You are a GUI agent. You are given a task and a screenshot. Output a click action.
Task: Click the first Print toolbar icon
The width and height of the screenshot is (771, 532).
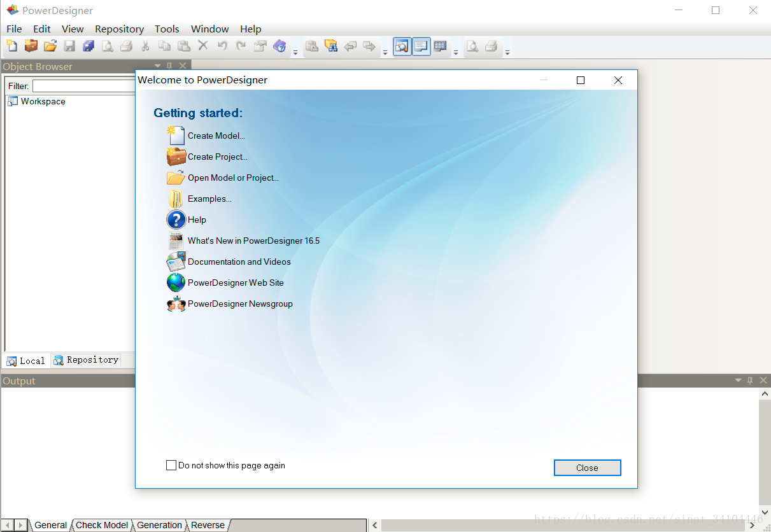[127, 46]
